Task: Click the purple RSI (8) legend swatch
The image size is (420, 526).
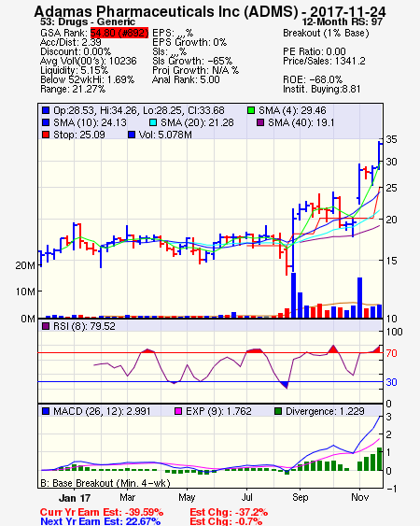Action: point(46,326)
